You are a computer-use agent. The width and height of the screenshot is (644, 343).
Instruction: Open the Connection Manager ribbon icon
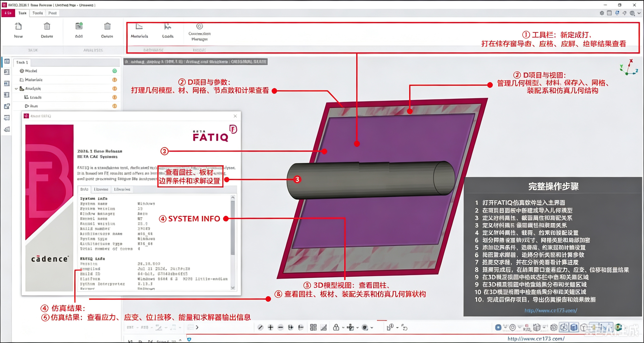(199, 26)
